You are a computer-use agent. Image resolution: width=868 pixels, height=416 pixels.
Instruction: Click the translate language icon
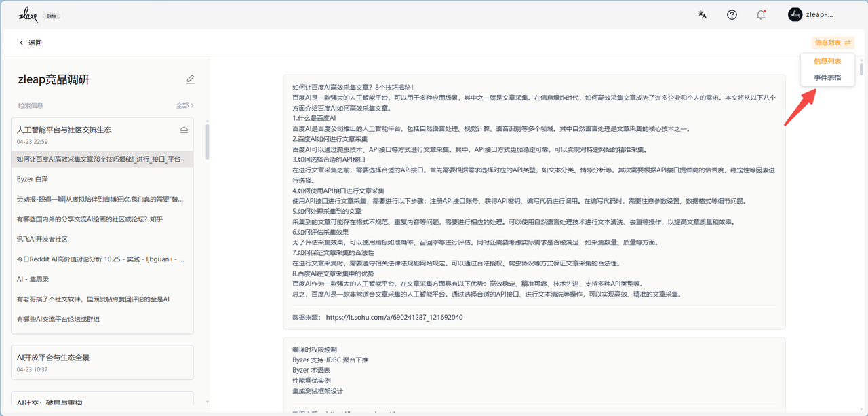pyautogui.click(x=703, y=14)
